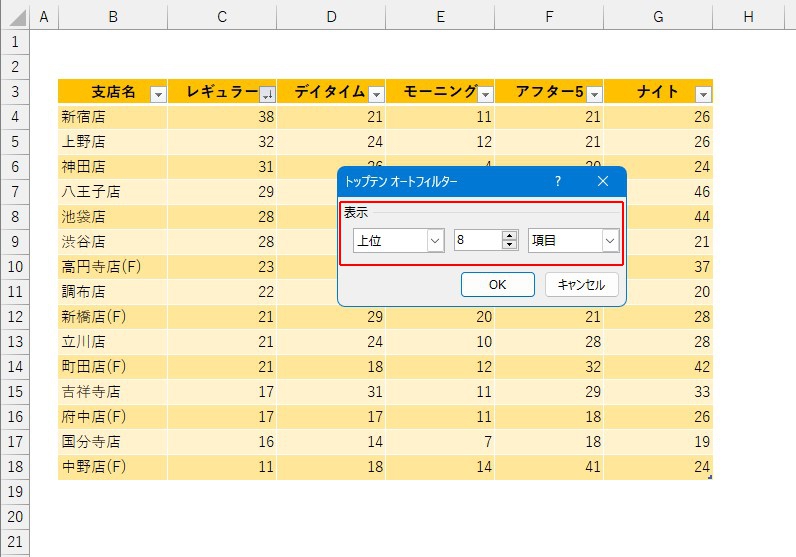Select row 10 header
The width and height of the screenshot is (796, 557).
click(15, 267)
